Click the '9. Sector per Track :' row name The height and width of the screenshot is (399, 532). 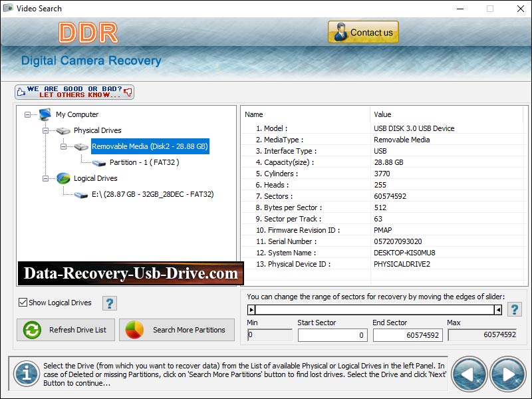coord(289,219)
